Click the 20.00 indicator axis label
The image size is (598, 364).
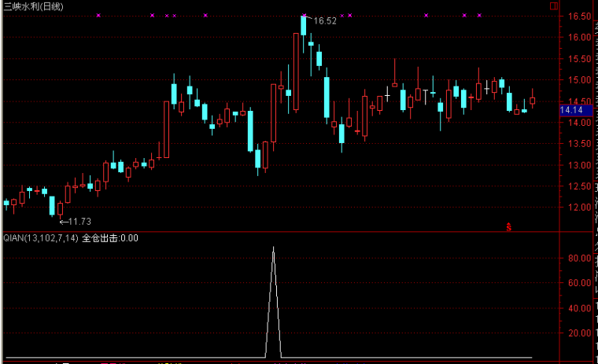(579, 333)
